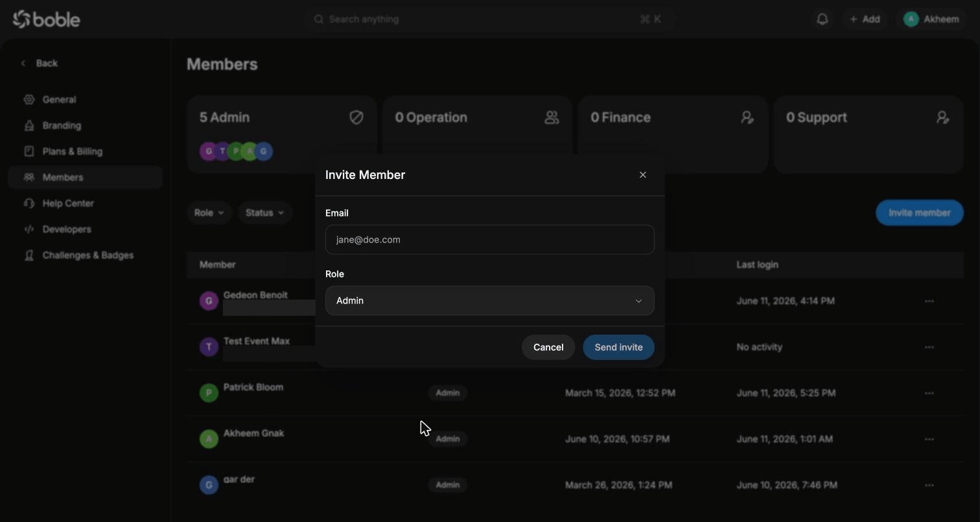Focus the Search anything field
Screen dimensions: 980x522
click(x=490, y=19)
